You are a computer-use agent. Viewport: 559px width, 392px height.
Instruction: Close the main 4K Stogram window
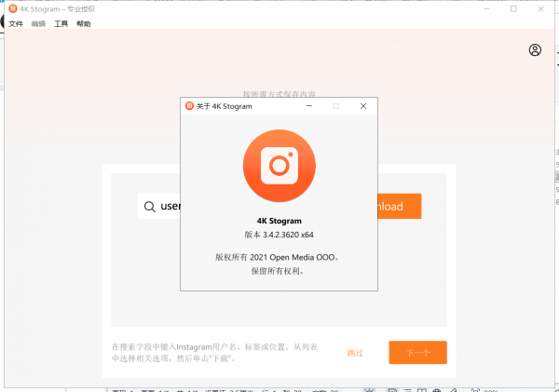[540, 9]
